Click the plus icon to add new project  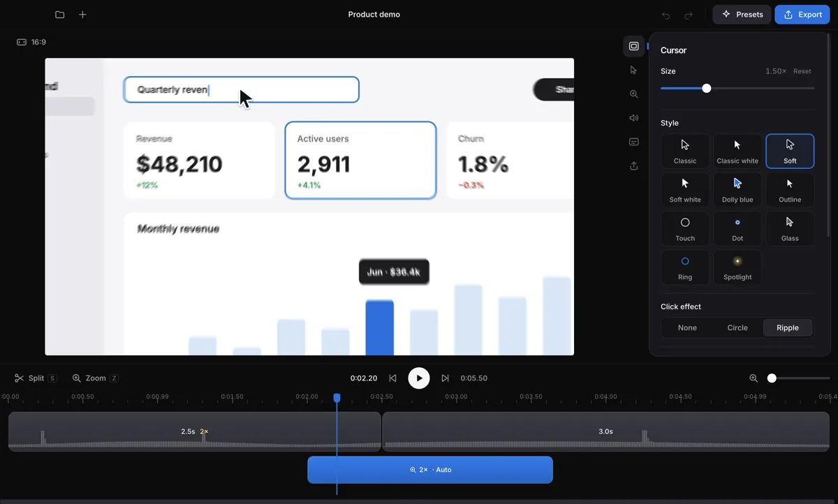[82, 15]
